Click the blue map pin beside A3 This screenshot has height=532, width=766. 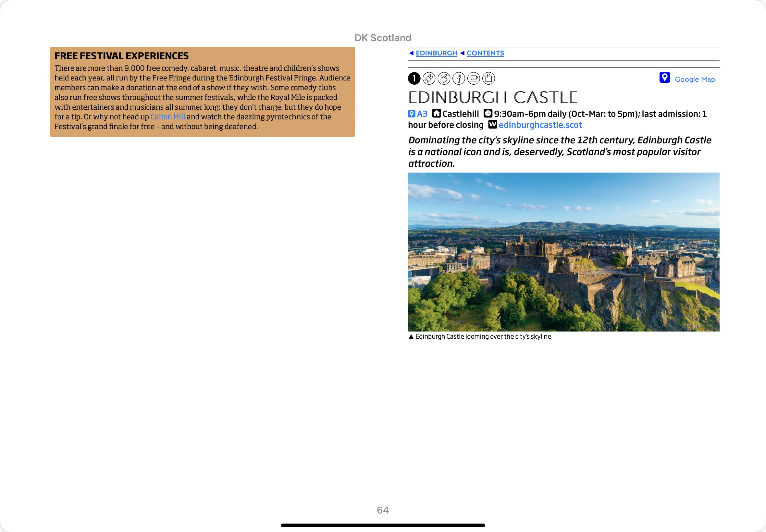click(412, 114)
